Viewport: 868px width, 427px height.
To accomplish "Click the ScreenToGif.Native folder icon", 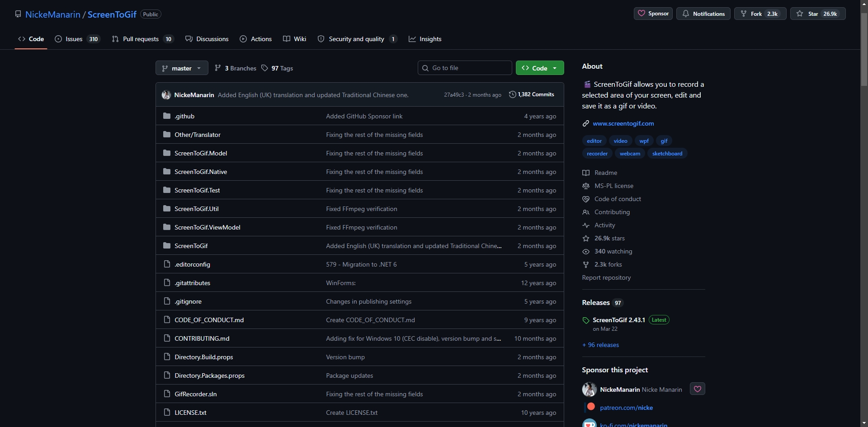I will pyautogui.click(x=167, y=172).
